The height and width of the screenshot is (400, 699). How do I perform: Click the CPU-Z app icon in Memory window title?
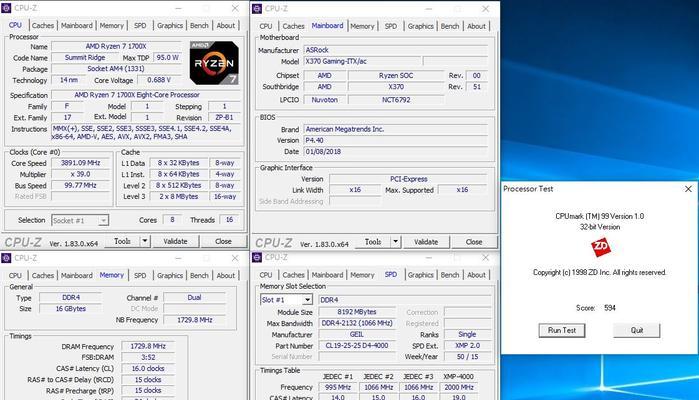pyautogui.click(x=6, y=258)
